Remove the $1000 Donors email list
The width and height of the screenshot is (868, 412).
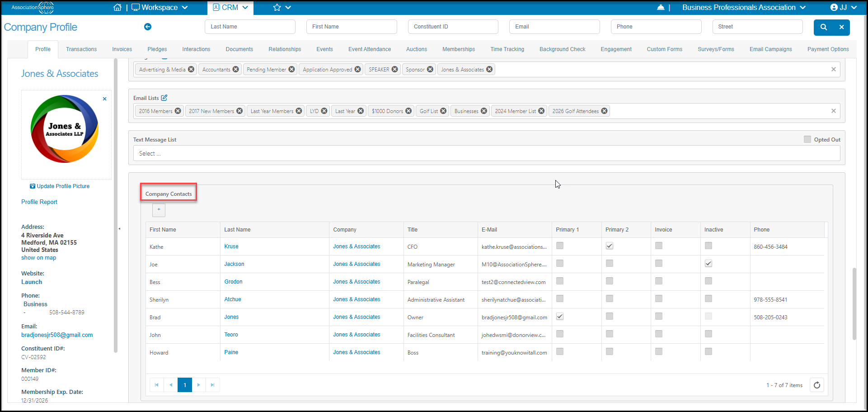(408, 111)
